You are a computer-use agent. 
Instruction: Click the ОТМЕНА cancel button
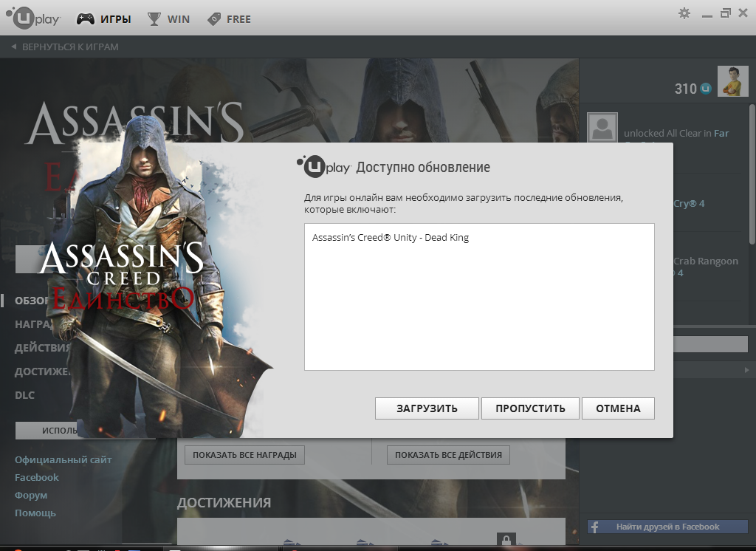tap(618, 408)
